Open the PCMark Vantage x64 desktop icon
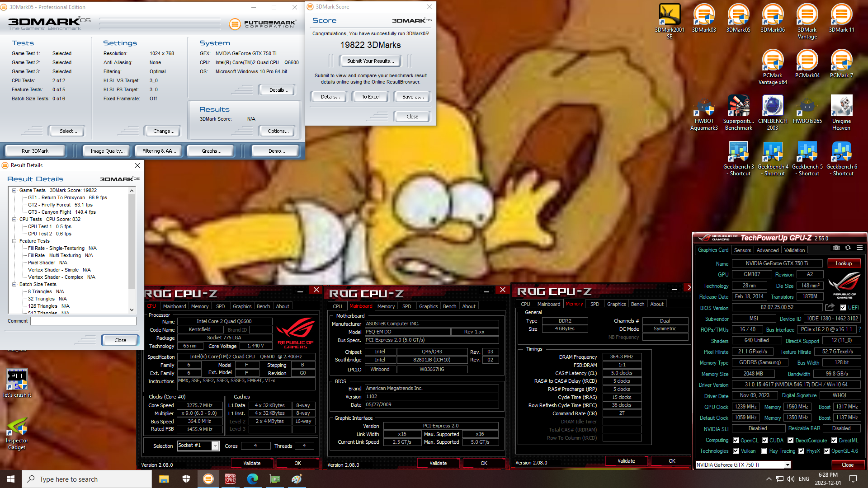 pyautogui.click(x=773, y=67)
